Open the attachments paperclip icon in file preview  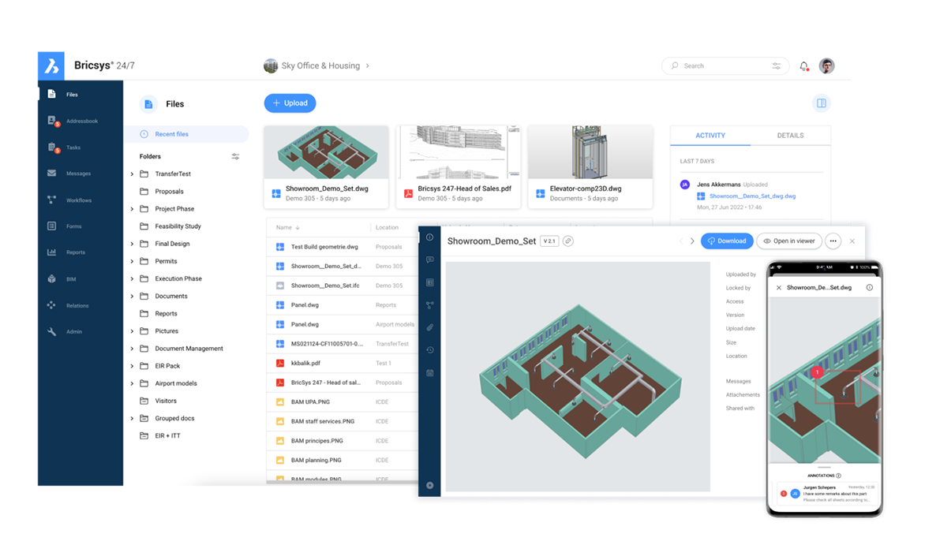[429, 327]
